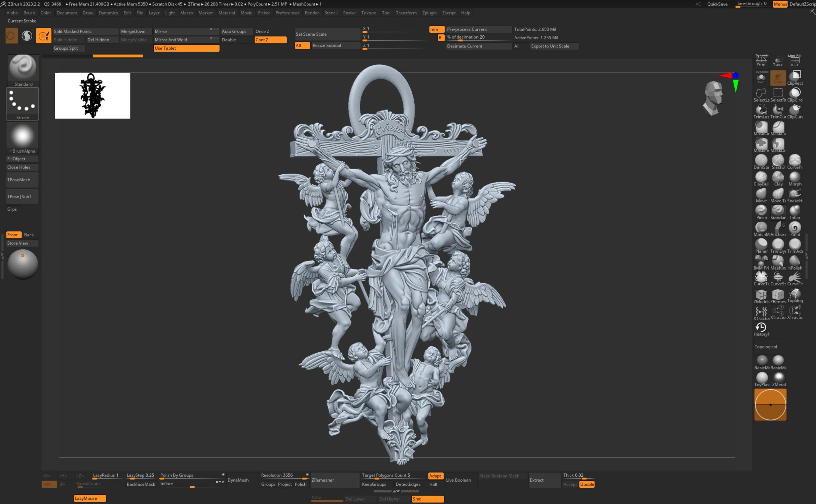Click the ZRemesher button
The height and width of the screenshot is (504, 816).
pos(335,480)
